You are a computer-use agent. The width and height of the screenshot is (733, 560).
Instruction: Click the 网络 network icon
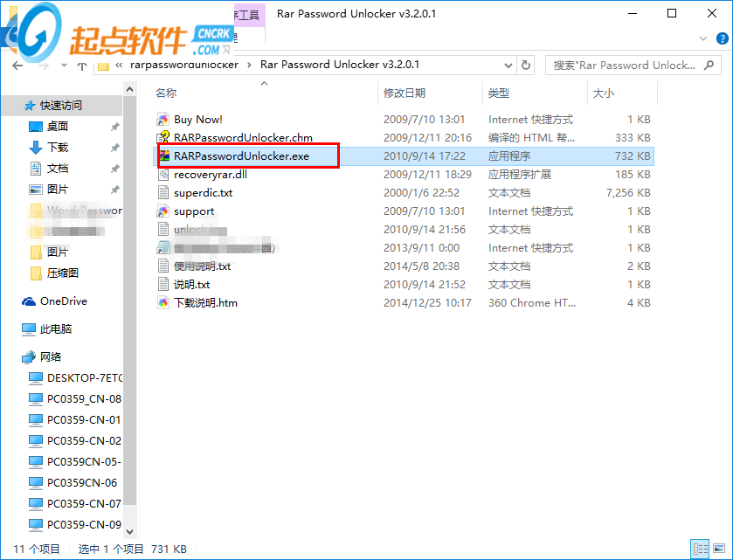click(29, 357)
